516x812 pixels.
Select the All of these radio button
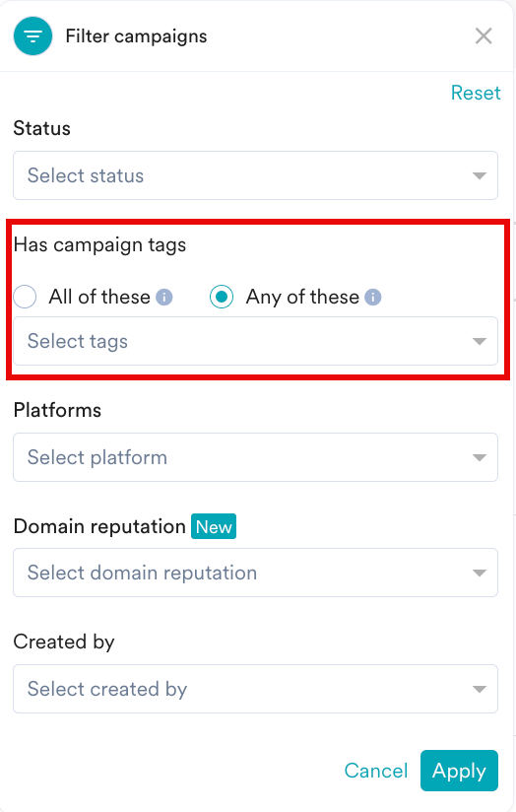tap(25, 297)
